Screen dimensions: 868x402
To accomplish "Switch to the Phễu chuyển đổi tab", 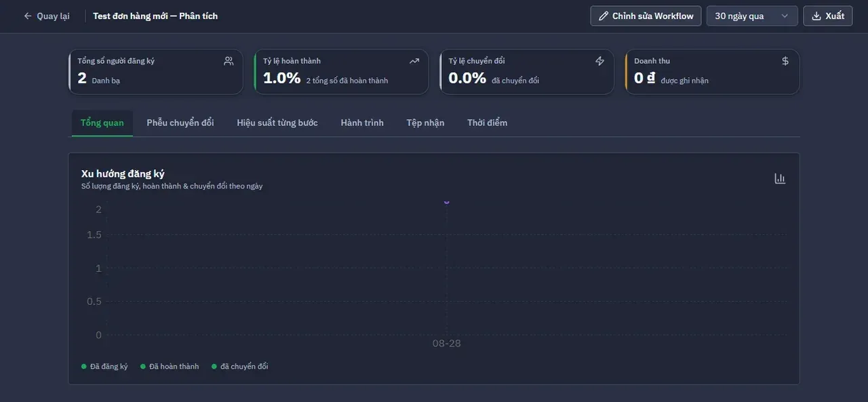I will 180,123.
